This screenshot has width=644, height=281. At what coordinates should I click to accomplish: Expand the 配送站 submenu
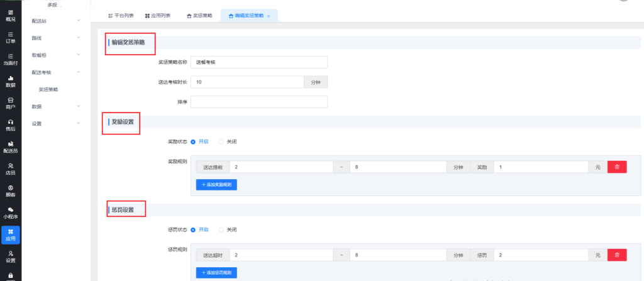(x=55, y=21)
